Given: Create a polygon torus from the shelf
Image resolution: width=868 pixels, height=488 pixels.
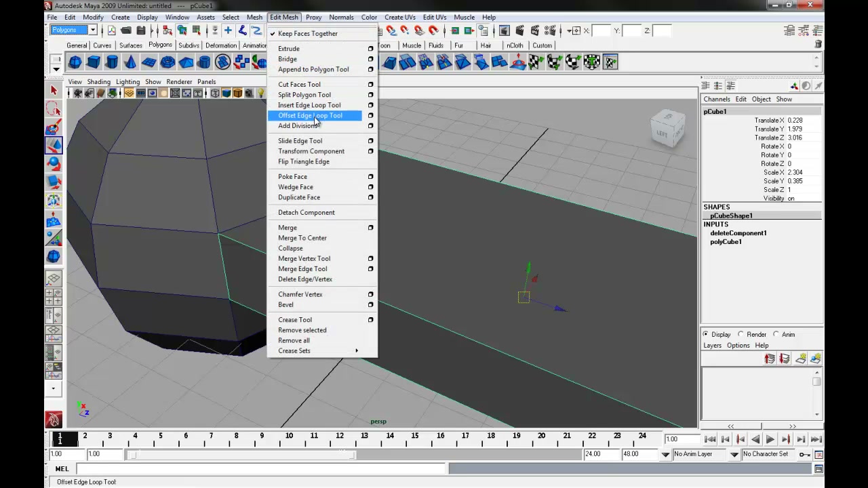Looking at the screenshot, I should 167,62.
